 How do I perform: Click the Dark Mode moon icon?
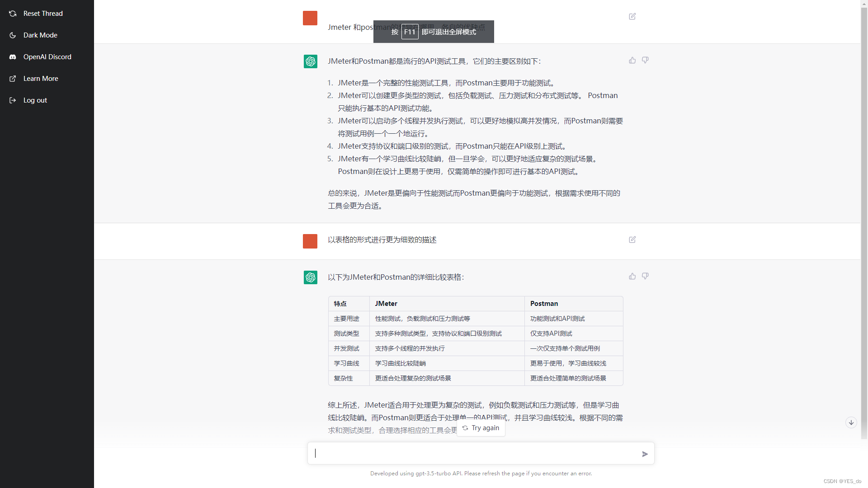click(13, 35)
